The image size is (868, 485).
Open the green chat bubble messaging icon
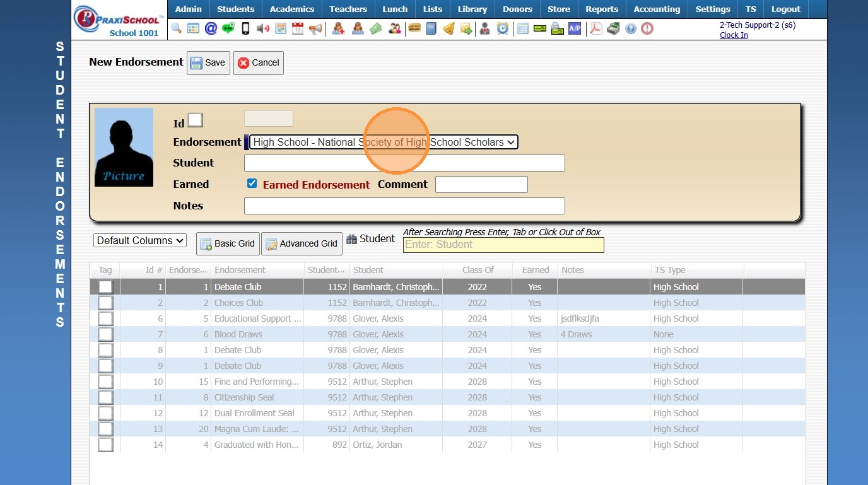(228, 28)
